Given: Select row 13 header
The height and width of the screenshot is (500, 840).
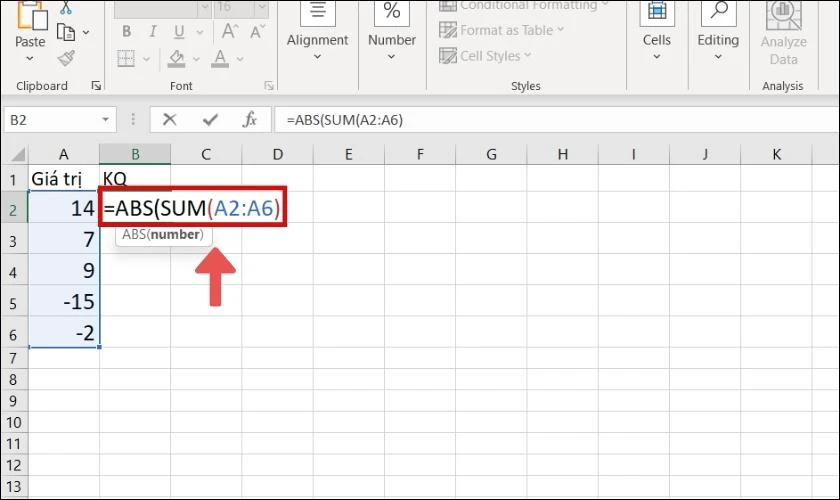Looking at the screenshot, I should (13, 487).
